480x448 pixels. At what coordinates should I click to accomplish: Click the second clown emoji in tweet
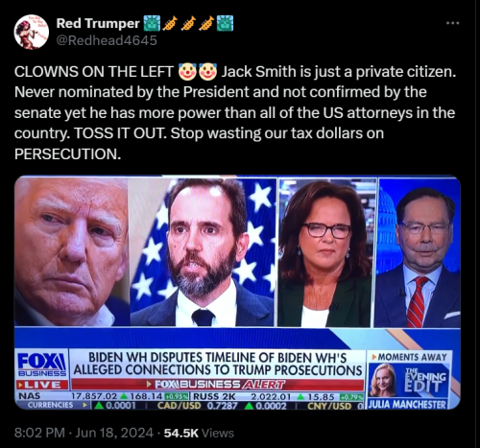[208, 72]
